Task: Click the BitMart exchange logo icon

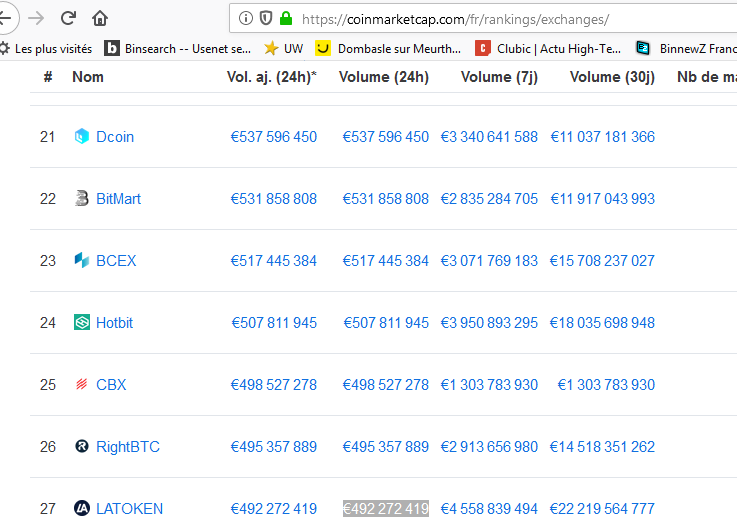Action: click(82, 198)
